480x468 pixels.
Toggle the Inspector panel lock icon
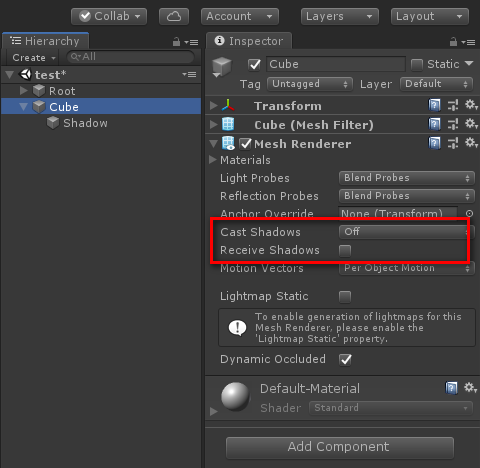453,42
